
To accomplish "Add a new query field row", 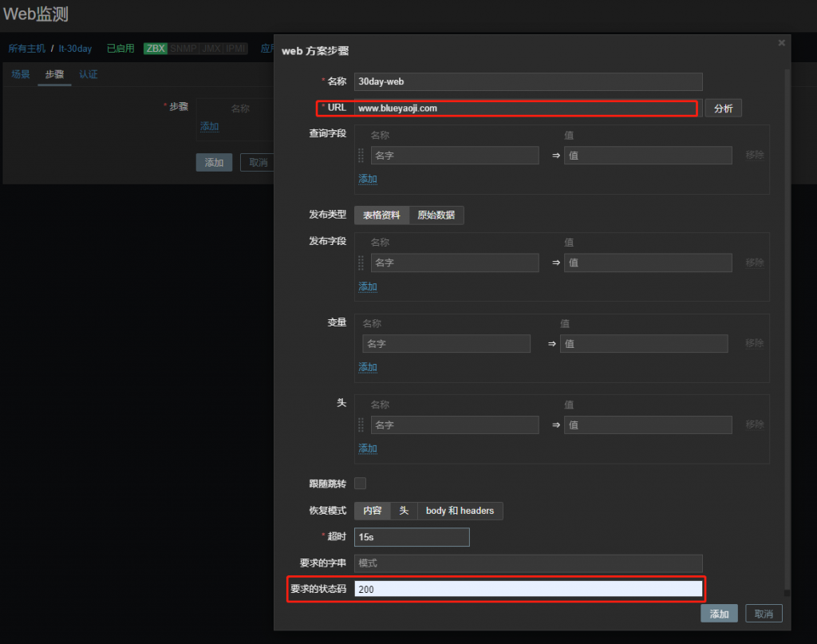I will tap(367, 179).
